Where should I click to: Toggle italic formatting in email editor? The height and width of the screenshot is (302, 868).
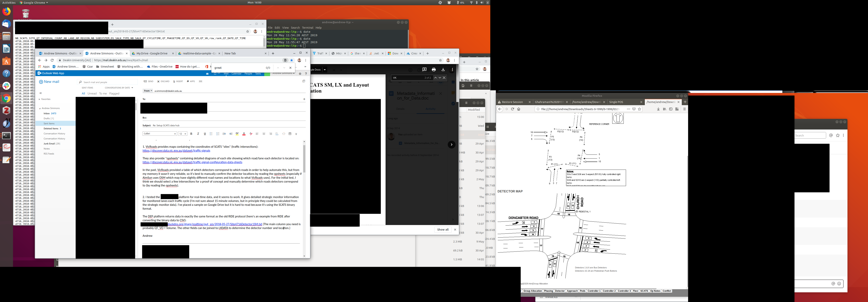(x=198, y=134)
